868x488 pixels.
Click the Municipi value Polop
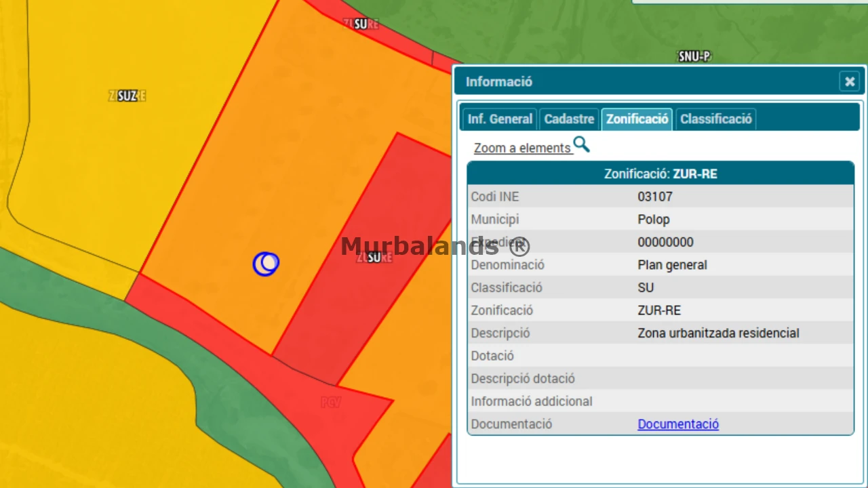(x=654, y=220)
